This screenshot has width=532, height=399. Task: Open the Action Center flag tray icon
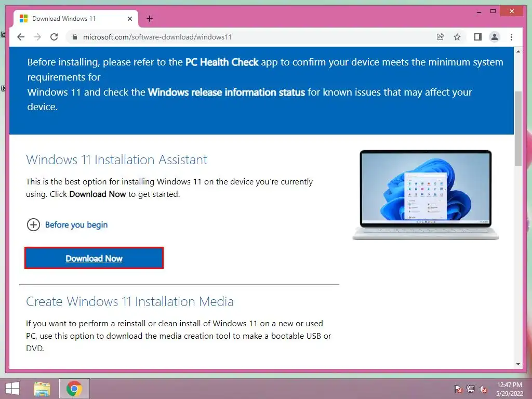point(458,389)
